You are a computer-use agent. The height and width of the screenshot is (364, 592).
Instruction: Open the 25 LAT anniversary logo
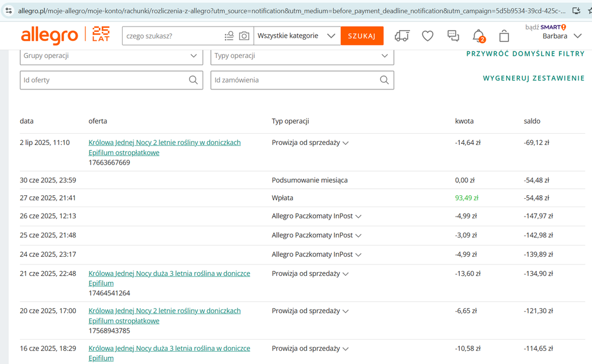click(101, 34)
